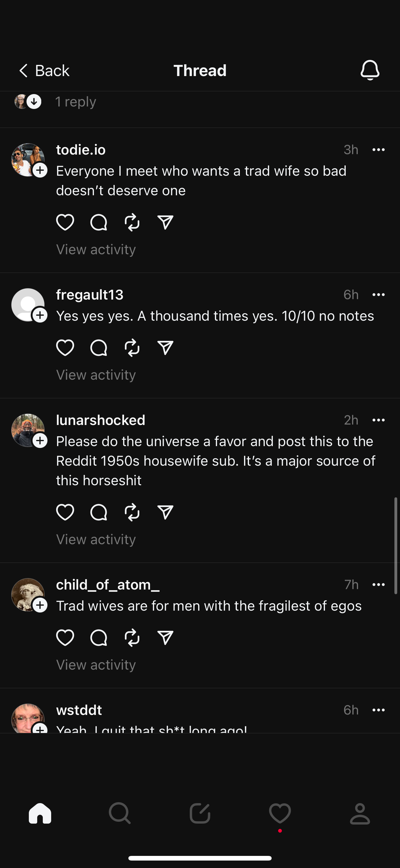Switch to Search tab in bottom bar
Image resolution: width=400 pixels, height=868 pixels.
coord(120,813)
